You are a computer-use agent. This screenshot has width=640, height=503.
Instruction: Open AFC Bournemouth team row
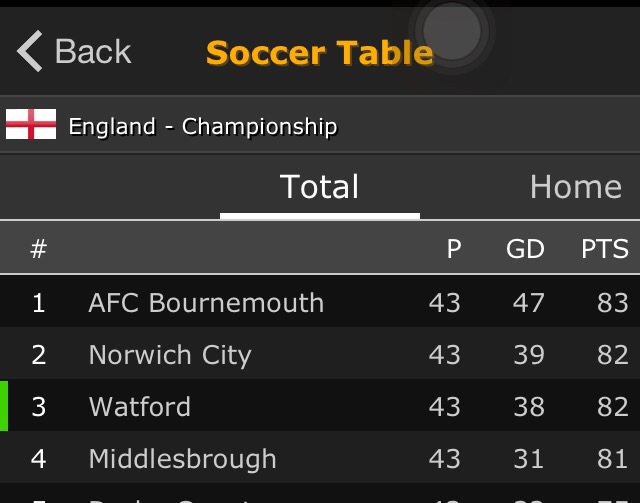(206, 302)
